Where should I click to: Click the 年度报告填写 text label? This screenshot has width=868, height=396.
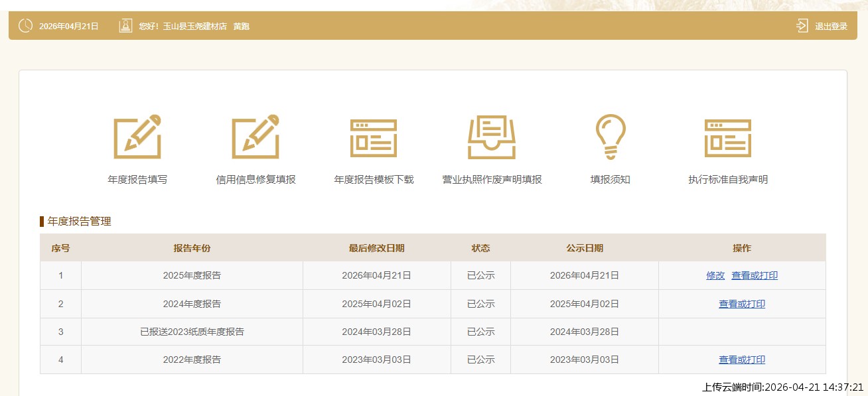[137, 180]
